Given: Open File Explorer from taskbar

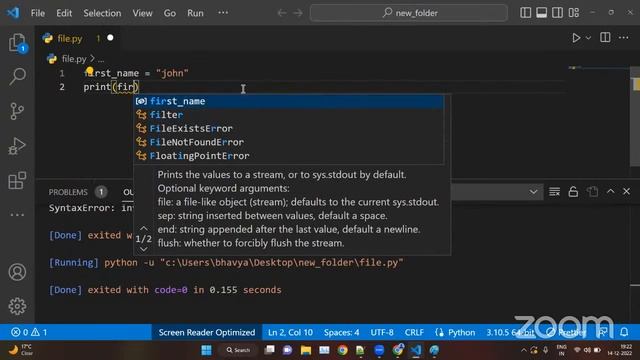Looking at the screenshot, I should point(306,350).
